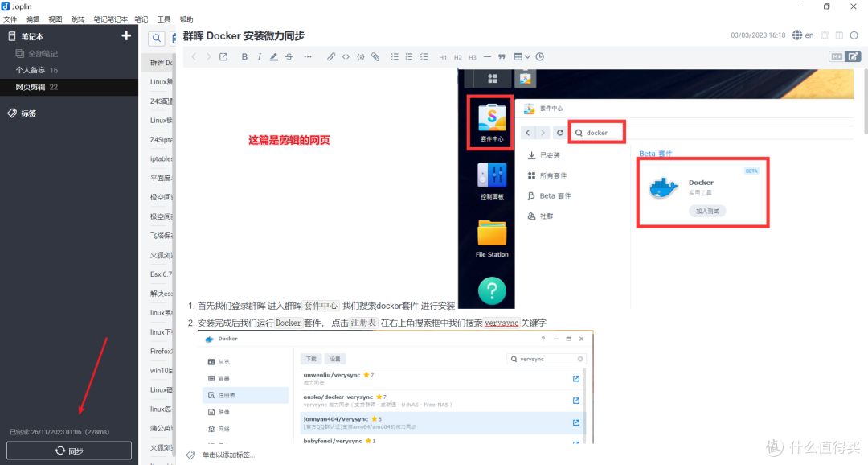
Task: Open the 跳转 menu
Action: [77, 19]
